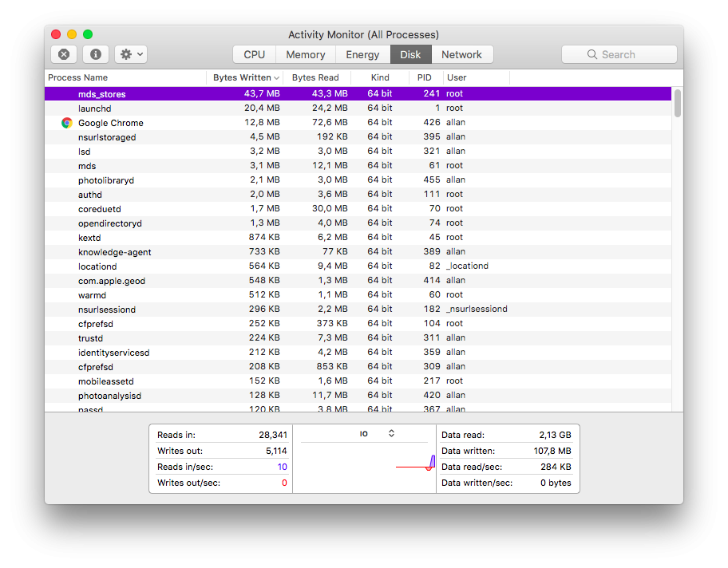Select the Disk tab
Image resolution: width=728 pixels, height=568 pixels.
click(411, 54)
